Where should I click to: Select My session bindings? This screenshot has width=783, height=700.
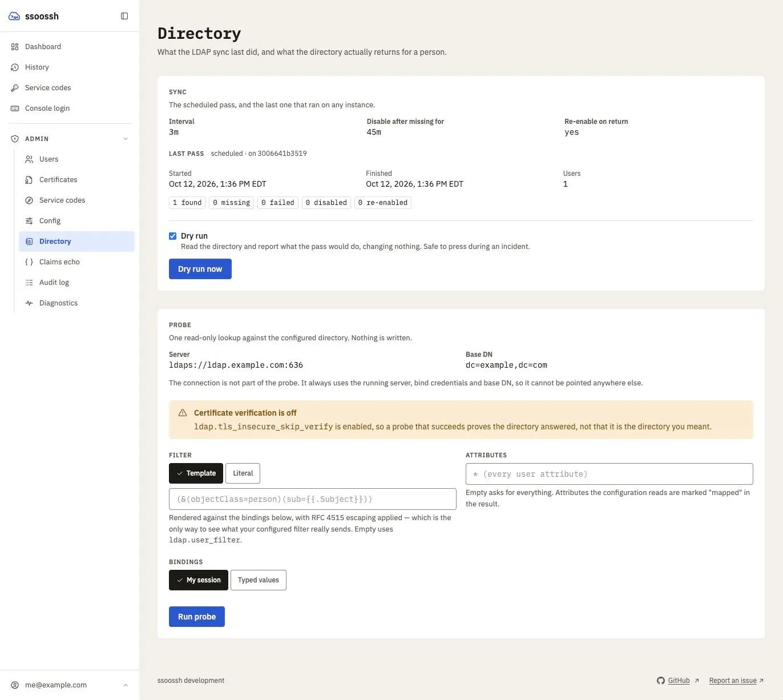(198, 580)
